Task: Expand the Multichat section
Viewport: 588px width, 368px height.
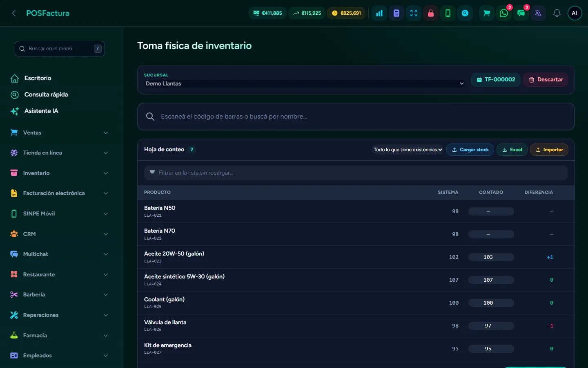Action: pos(60,254)
